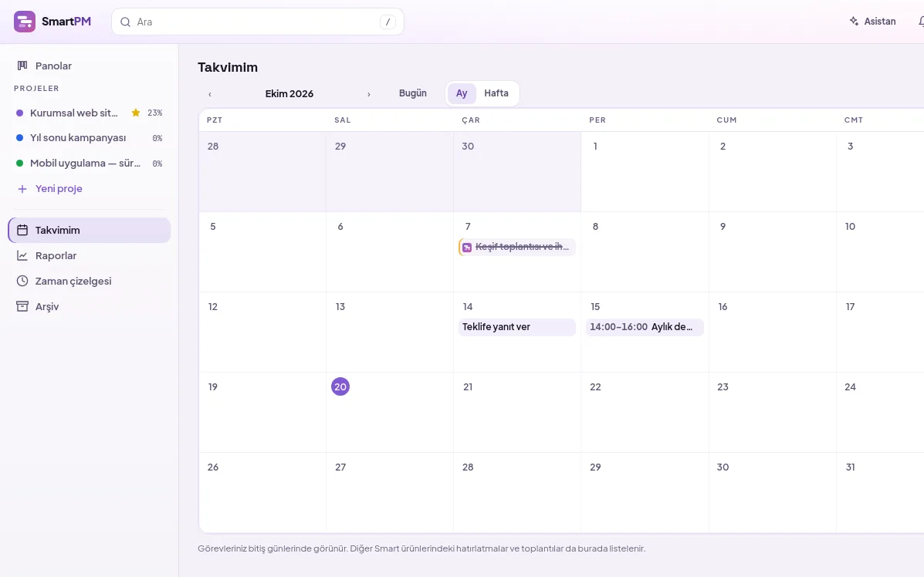Go to next month arrow

(x=369, y=94)
